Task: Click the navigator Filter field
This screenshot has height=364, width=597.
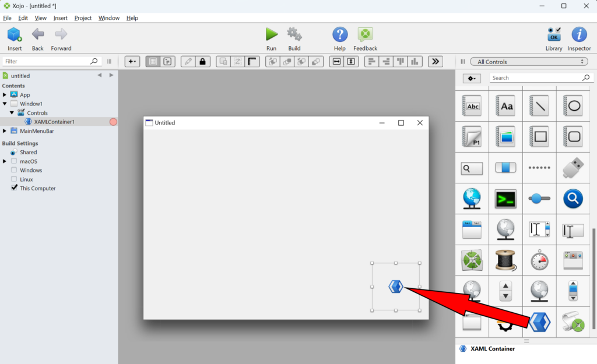Action: [x=51, y=61]
